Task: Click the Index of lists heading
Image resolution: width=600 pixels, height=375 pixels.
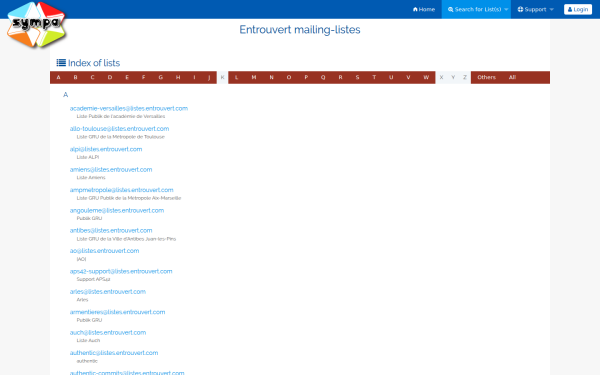Action: 94,63
